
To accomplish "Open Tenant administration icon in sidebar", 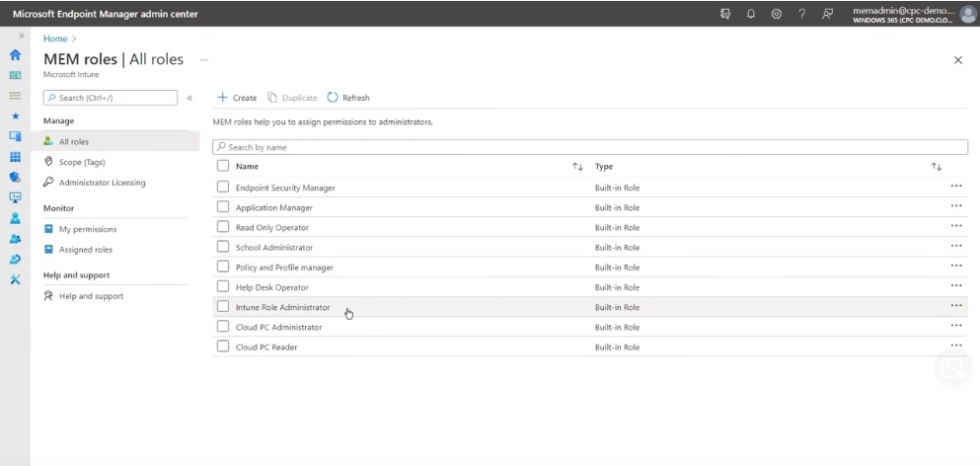I will (x=15, y=259).
